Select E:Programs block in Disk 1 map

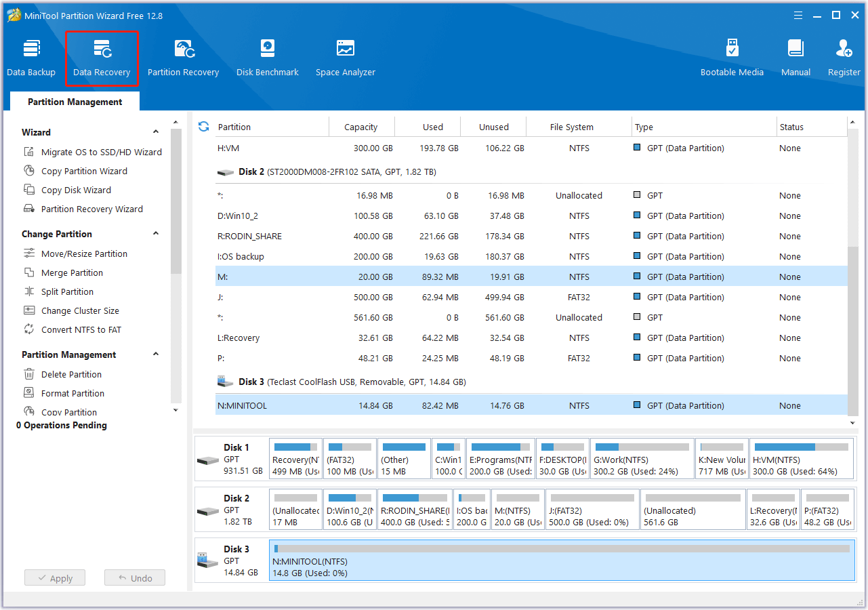point(500,459)
